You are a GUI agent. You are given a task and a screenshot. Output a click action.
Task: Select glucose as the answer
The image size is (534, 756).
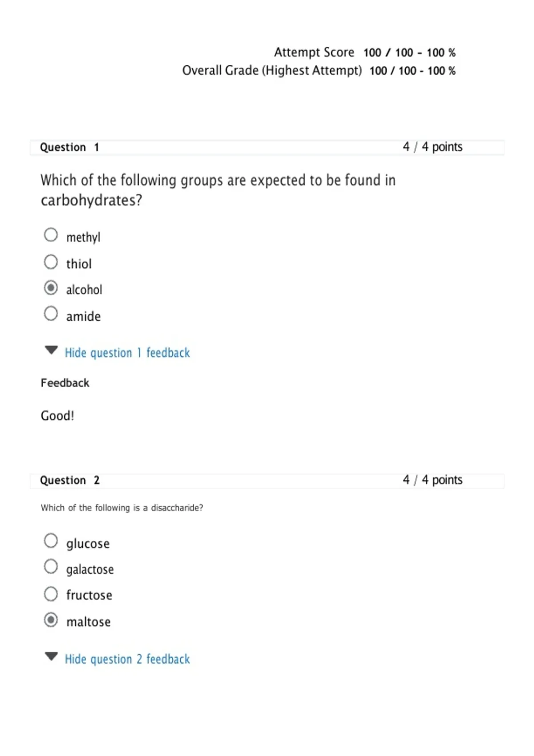pyautogui.click(x=51, y=541)
